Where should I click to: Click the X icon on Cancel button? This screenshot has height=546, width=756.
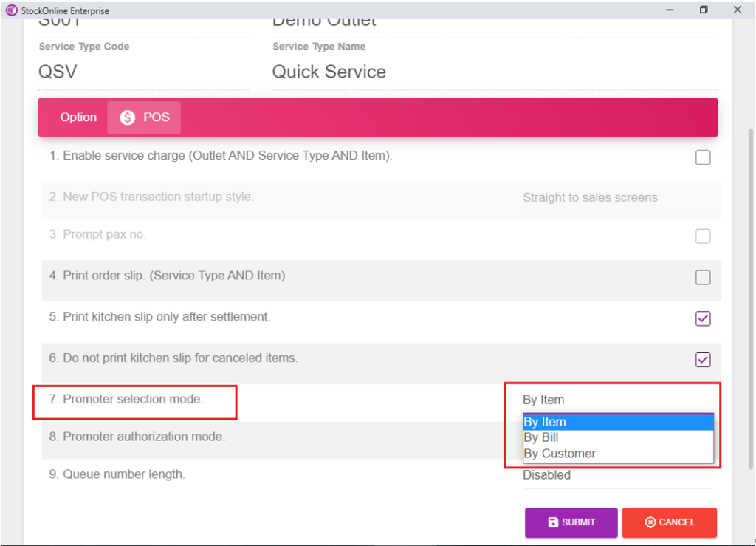(x=650, y=522)
